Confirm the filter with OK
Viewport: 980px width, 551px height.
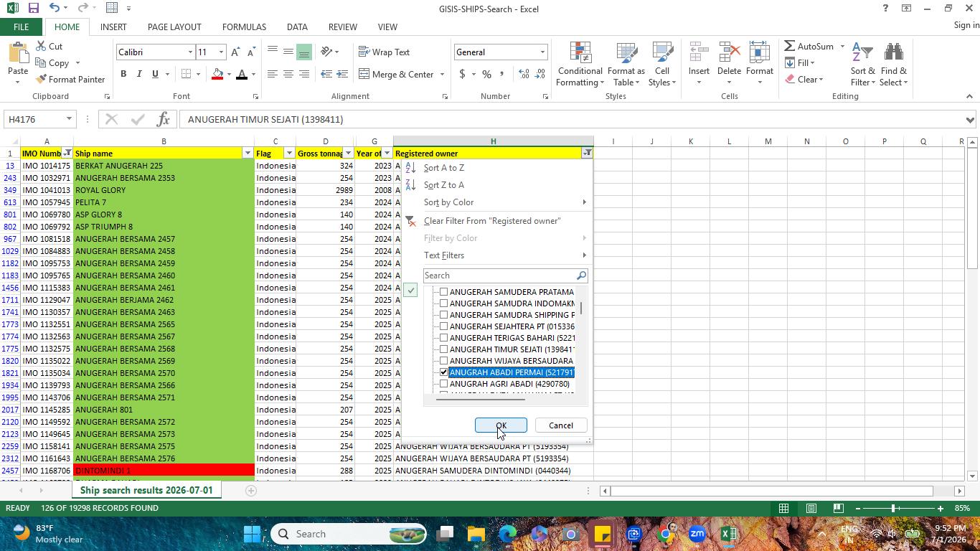point(501,425)
